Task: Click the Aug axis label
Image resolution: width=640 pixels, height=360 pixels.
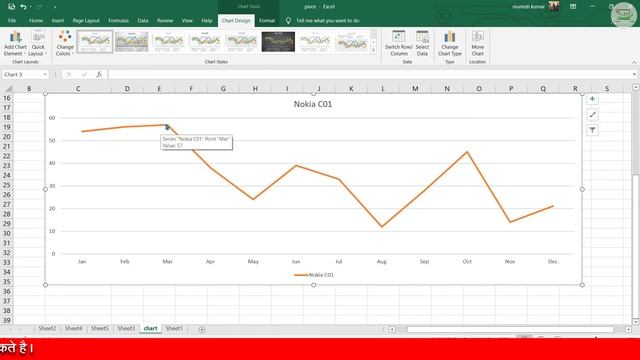Action: [381, 261]
